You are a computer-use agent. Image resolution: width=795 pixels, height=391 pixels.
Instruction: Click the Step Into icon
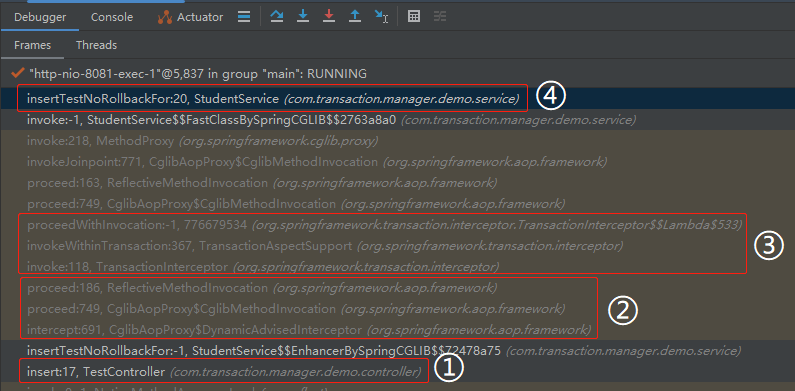point(303,17)
